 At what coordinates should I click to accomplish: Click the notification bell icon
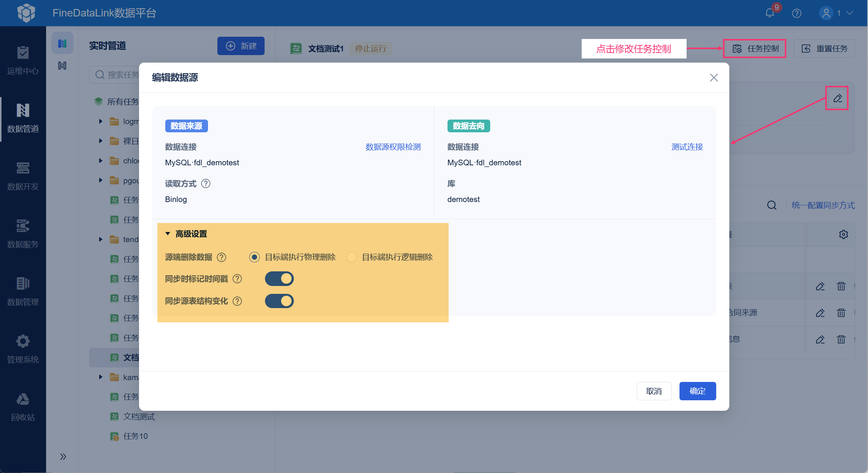point(770,13)
